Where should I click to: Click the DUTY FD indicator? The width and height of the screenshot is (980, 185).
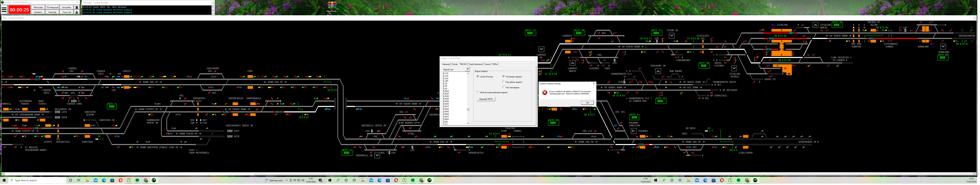tap(661, 101)
